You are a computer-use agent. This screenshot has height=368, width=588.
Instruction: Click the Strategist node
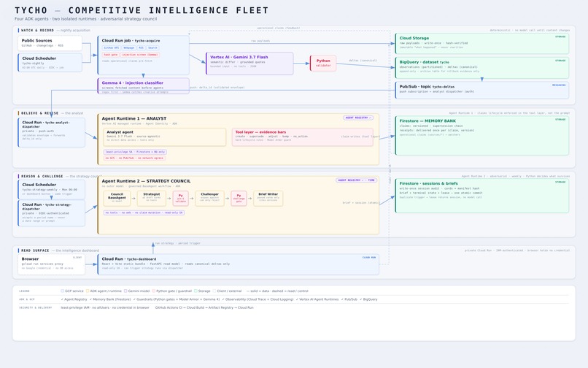[x=152, y=199]
